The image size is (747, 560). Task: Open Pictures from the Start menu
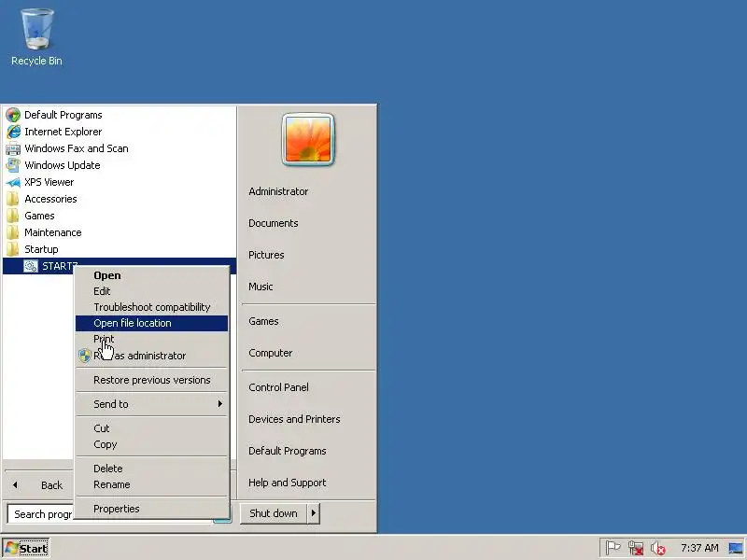tap(266, 255)
